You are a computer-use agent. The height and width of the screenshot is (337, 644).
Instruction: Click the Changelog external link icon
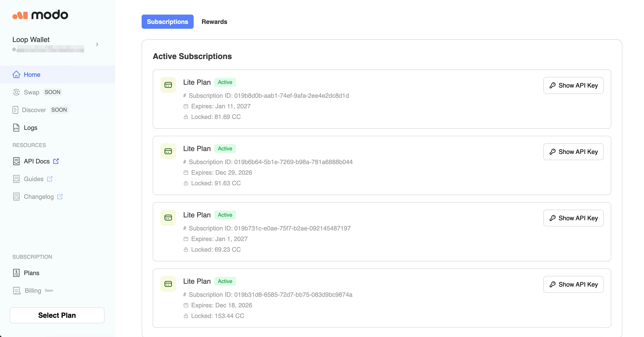(60, 197)
